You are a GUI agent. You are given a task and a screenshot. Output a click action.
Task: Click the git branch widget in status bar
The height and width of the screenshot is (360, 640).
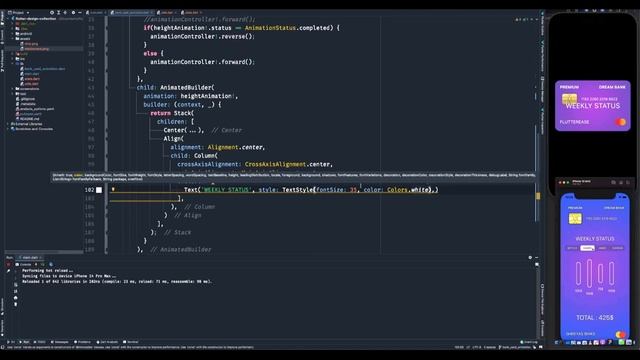coord(514,347)
